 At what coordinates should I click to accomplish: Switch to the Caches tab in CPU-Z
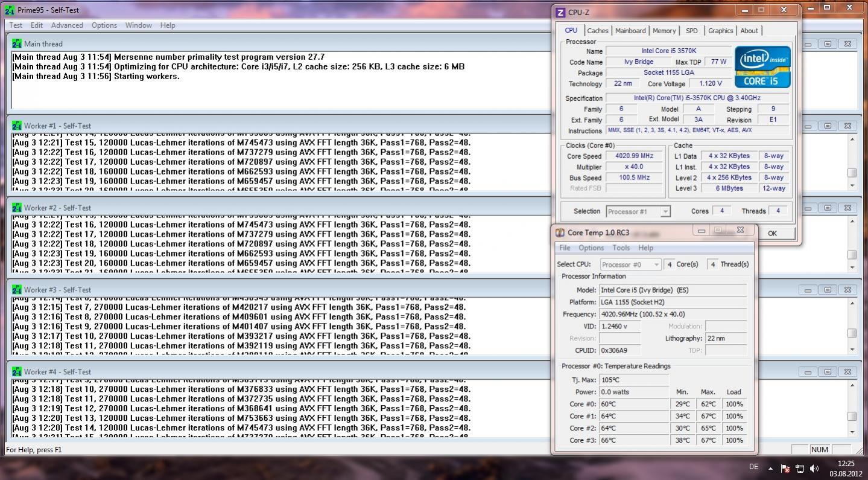(598, 31)
